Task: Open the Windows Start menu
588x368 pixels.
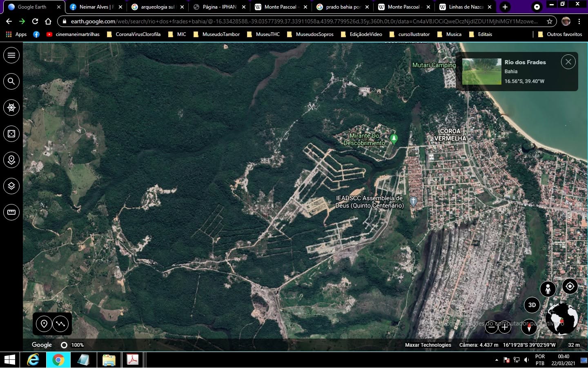Action: point(9,360)
